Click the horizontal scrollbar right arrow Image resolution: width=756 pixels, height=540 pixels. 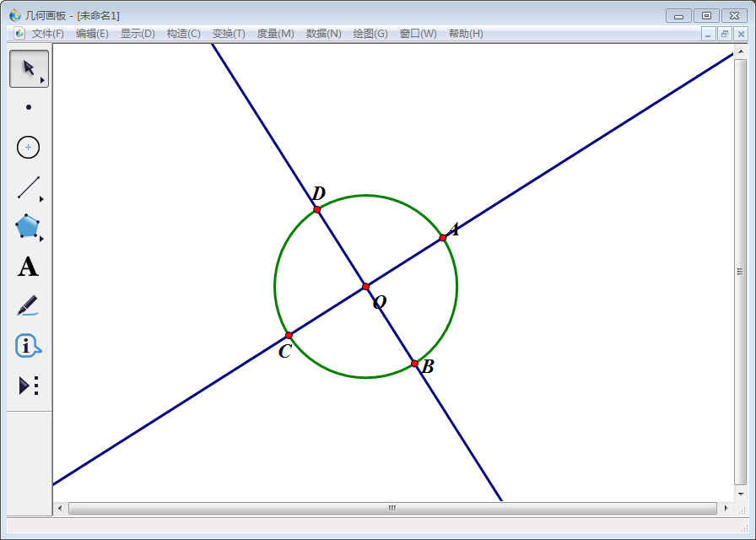click(x=726, y=508)
